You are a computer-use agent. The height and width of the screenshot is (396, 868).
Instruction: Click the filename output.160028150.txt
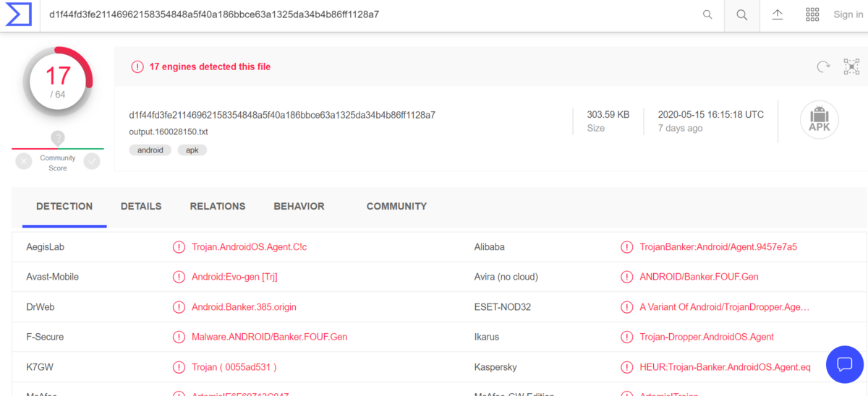point(169,132)
